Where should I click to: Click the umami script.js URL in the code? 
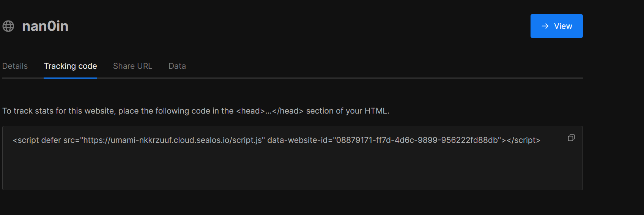[173, 140]
